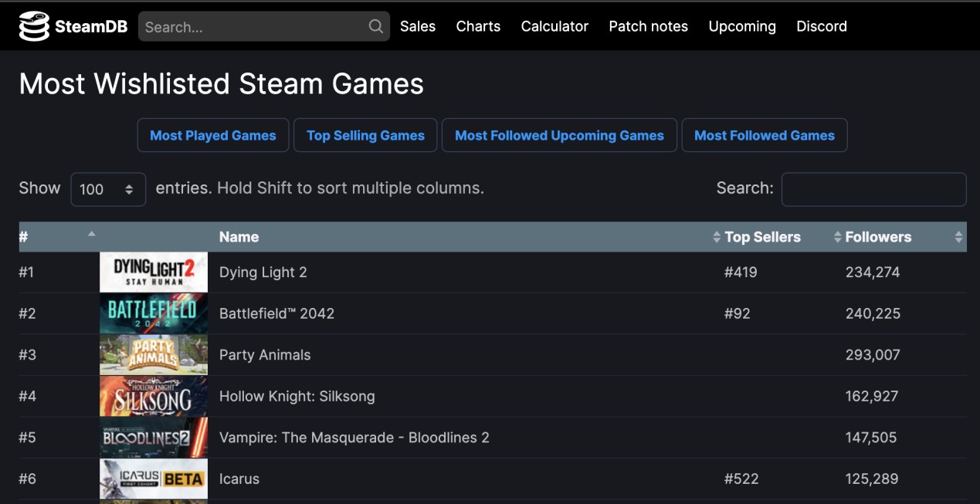Click the SteamDB logo icon
The height and width of the screenshot is (504, 980).
tap(33, 26)
